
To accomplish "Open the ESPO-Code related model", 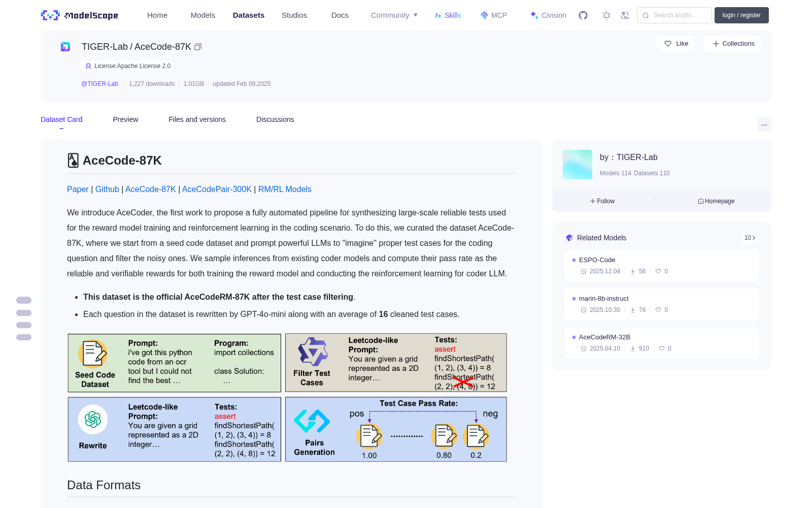I will click(x=662, y=266).
